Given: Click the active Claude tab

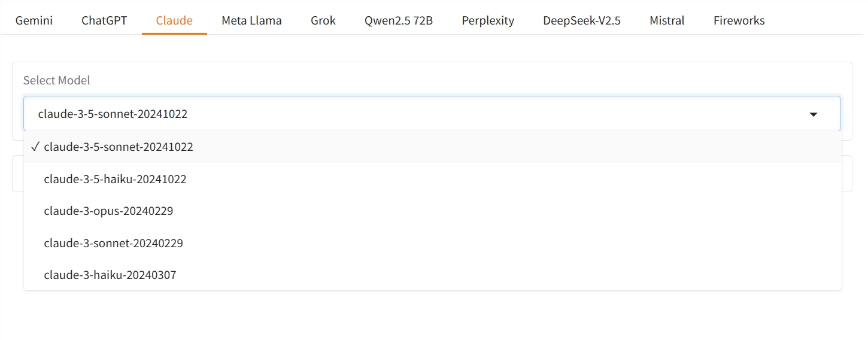Looking at the screenshot, I should [174, 20].
